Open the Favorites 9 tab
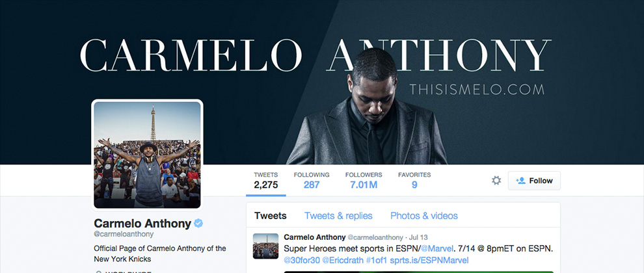This screenshot has height=273, width=644. (x=414, y=181)
